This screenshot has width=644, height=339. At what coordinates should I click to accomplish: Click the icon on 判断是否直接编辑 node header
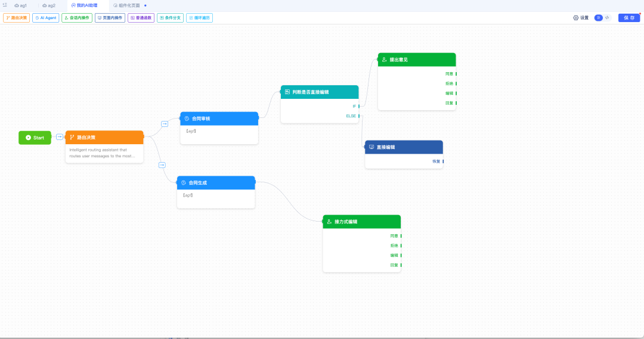287,92
